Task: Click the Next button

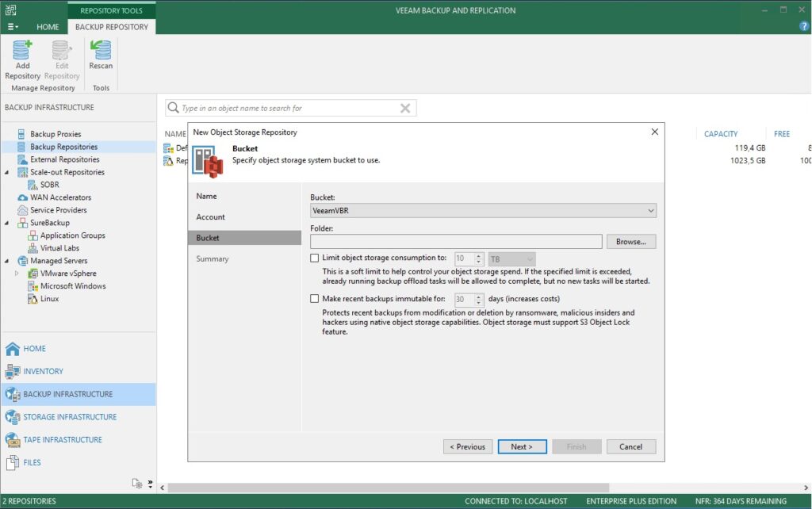Action: click(522, 447)
